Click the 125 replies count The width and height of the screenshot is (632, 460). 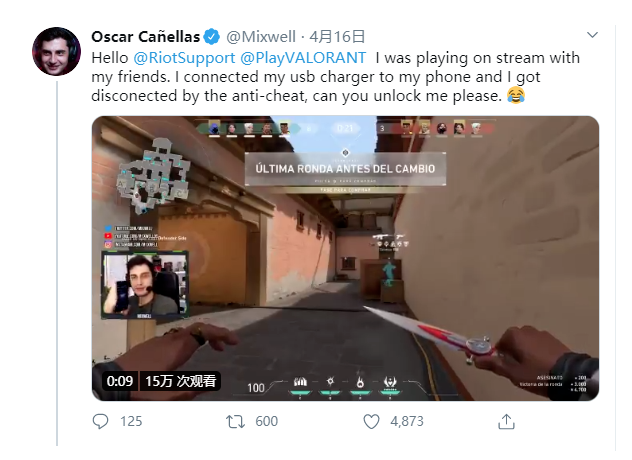coord(131,422)
